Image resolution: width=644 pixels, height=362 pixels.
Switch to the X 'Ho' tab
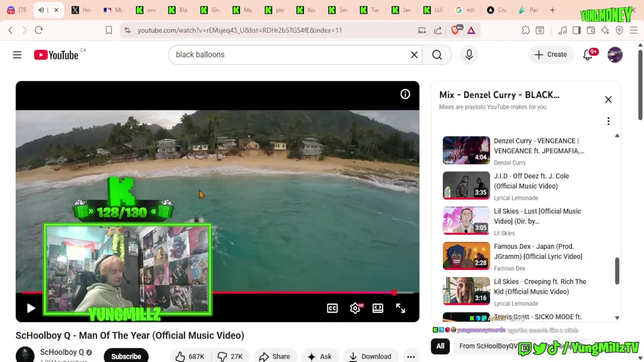point(81,10)
